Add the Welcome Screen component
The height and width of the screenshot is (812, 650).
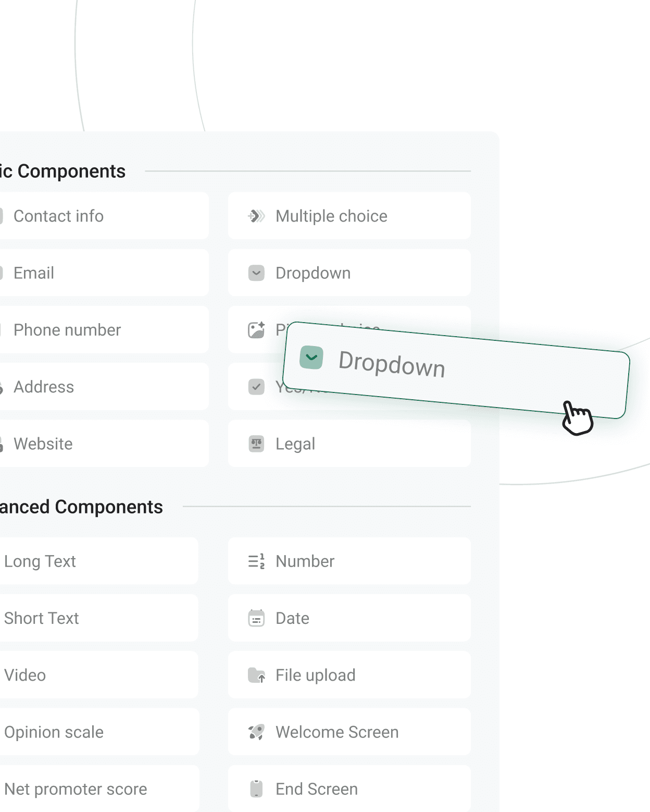(349, 732)
